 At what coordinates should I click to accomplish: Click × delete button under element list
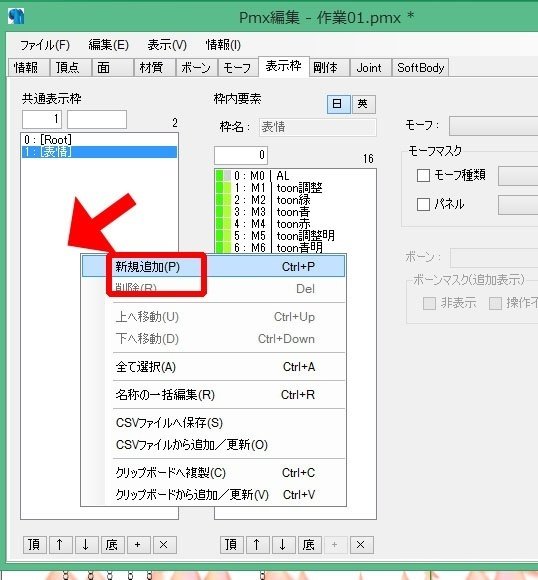(x=361, y=544)
